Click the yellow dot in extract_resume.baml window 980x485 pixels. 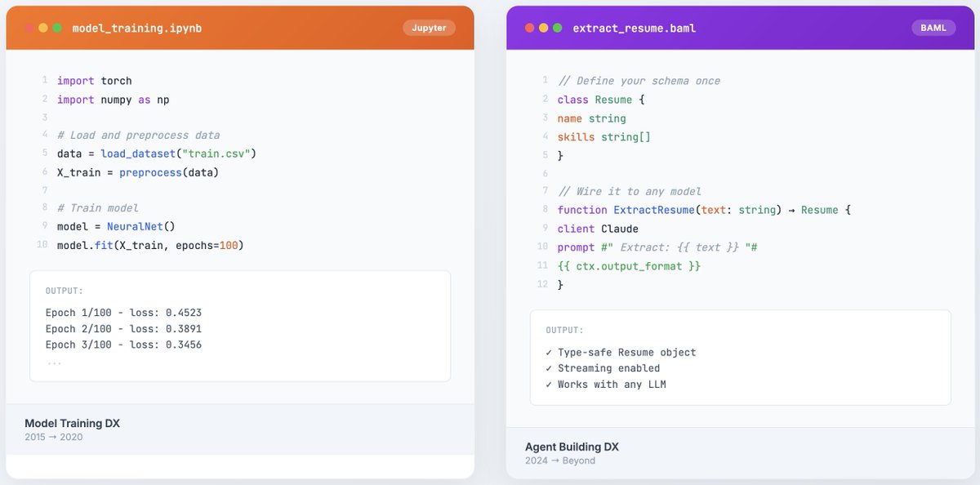coord(543,28)
